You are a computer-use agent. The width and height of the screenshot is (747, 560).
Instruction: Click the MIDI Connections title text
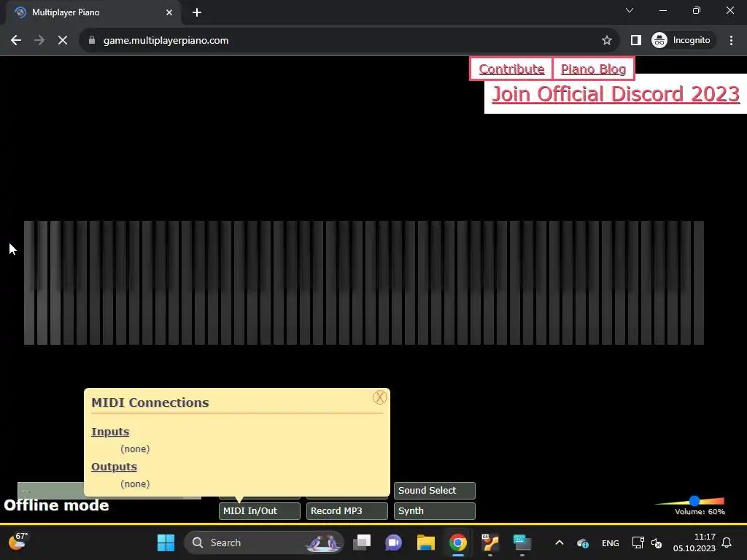pyautogui.click(x=150, y=402)
